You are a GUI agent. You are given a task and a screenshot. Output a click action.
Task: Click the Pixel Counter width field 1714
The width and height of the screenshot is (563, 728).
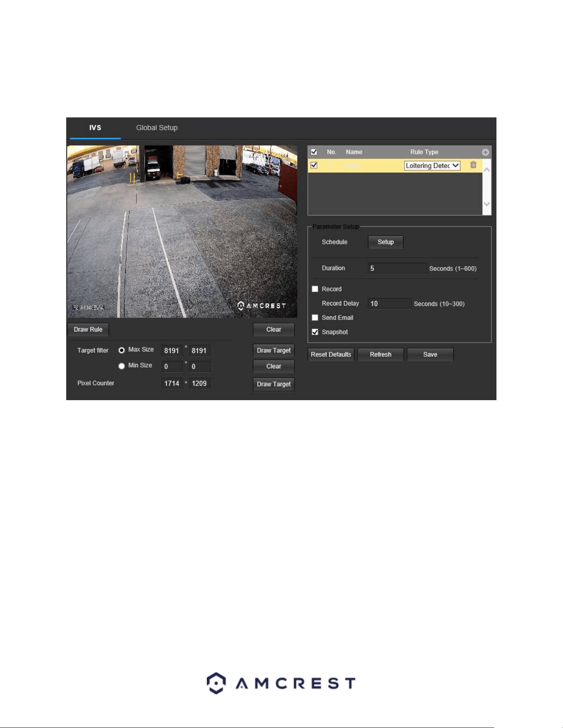(172, 383)
